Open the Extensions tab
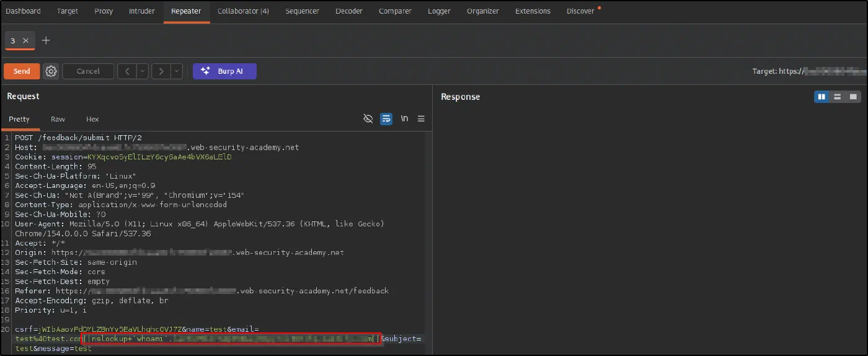 (533, 11)
